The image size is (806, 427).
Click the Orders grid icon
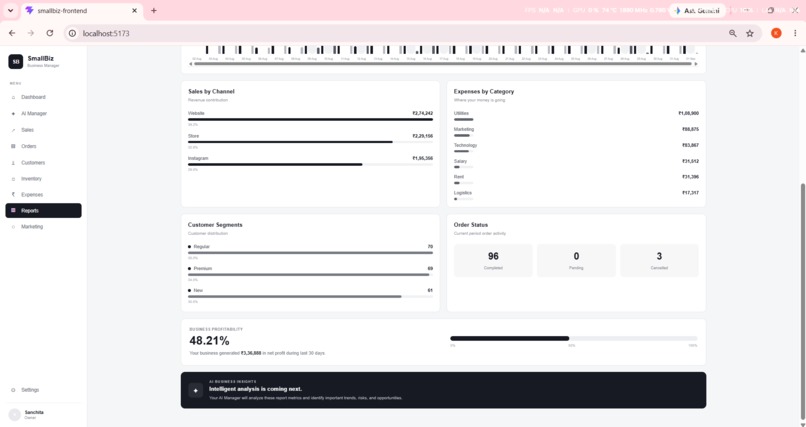click(x=13, y=146)
